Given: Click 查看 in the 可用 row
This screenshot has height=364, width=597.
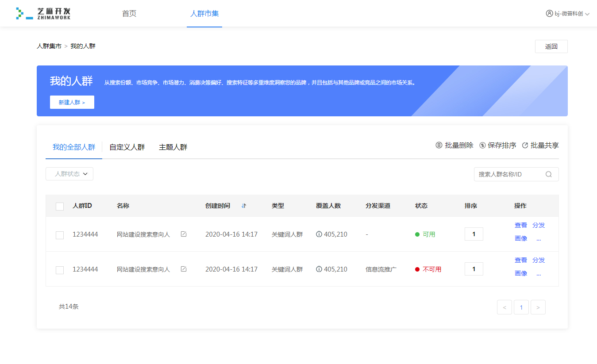Looking at the screenshot, I should [521, 225].
